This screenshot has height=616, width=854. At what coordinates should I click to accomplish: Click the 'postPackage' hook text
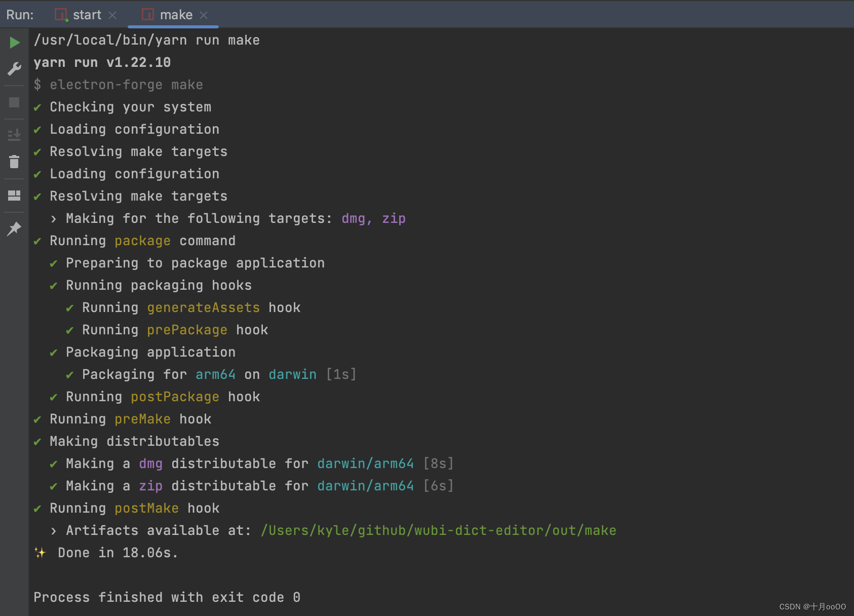pyautogui.click(x=175, y=397)
